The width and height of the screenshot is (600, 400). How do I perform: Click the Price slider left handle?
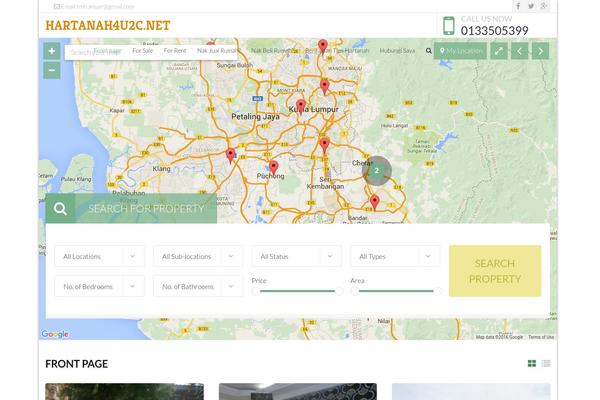tap(256, 291)
